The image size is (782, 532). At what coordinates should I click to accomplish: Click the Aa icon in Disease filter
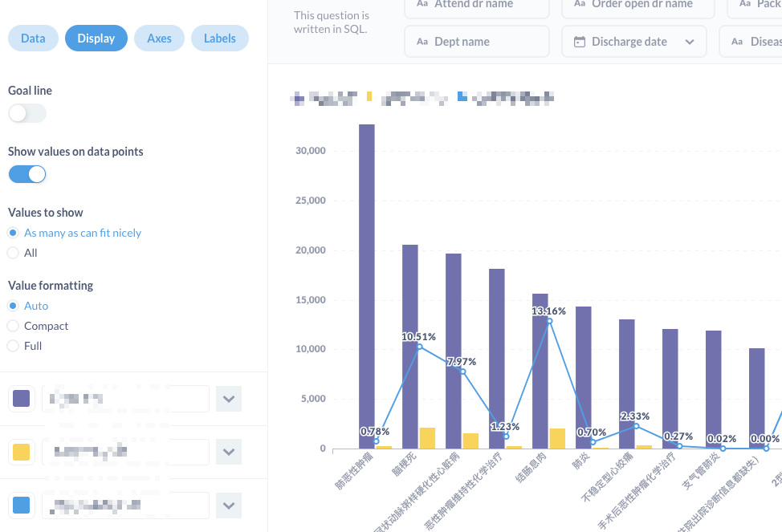[x=736, y=41]
